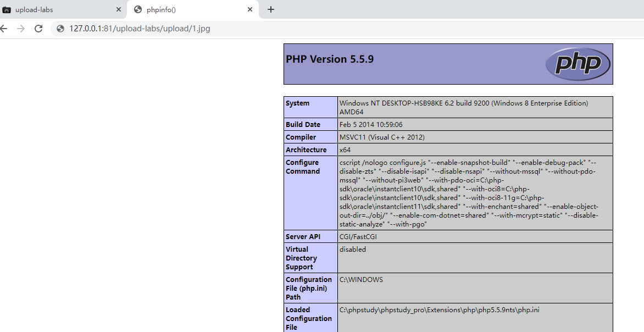Select the PHP Version 5.5.9 heading

pos(330,59)
